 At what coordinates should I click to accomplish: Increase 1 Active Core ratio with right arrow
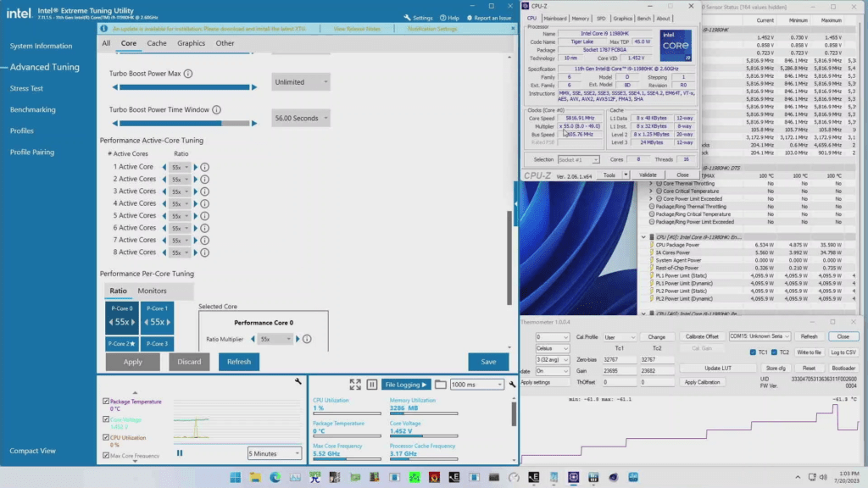(x=196, y=167)
